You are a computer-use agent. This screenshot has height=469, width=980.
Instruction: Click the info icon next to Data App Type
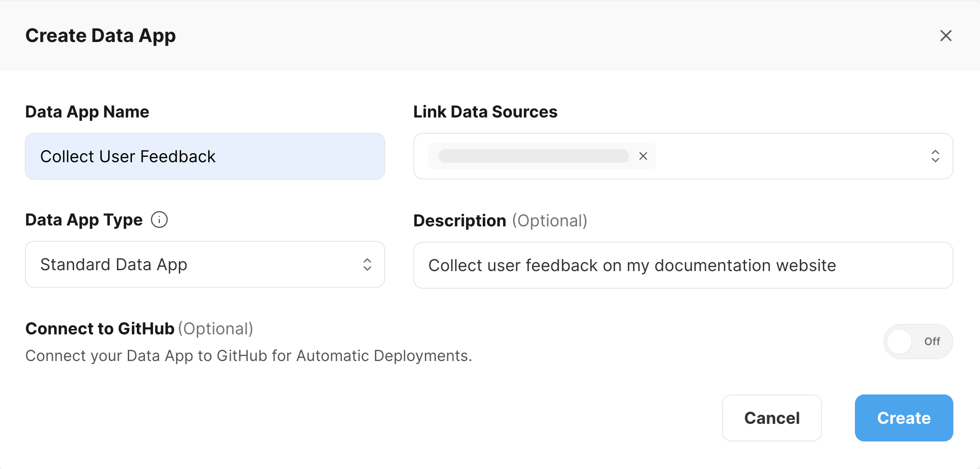click(x=159, y=220)
